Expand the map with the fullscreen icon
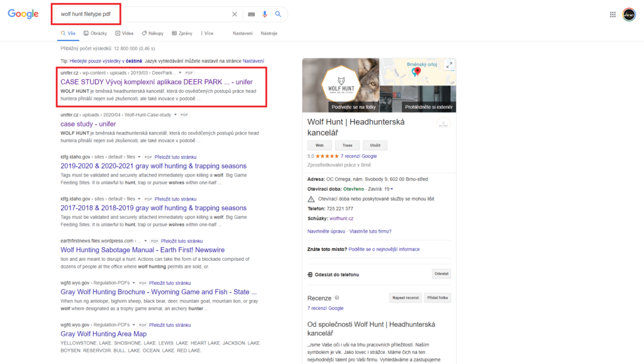Screen dimensions: 644x364 tap(449, 65)
